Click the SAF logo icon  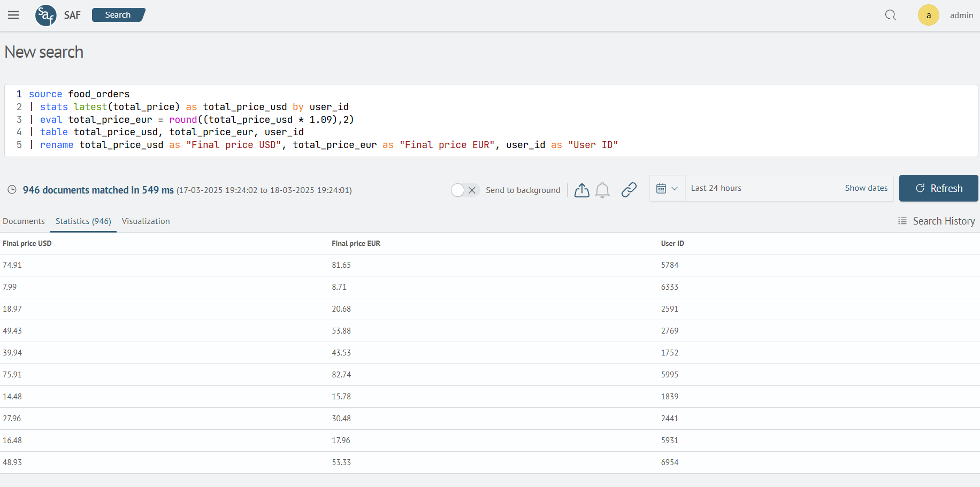coord(46,15)
